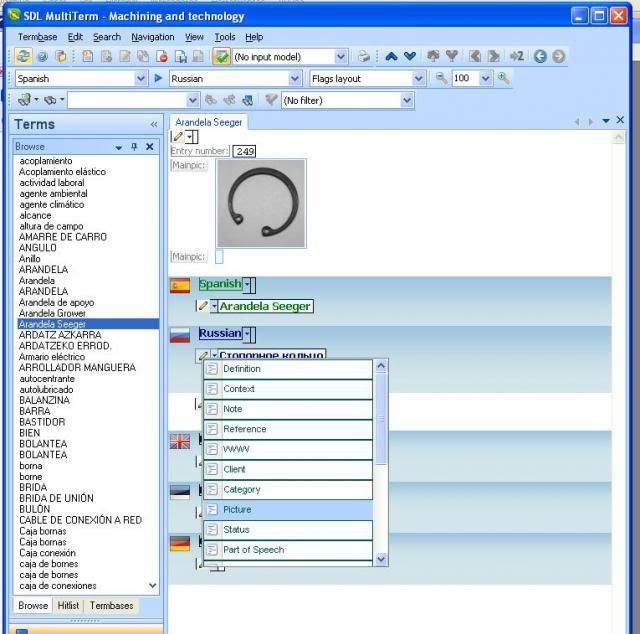Click the yellow refresh arrows toolbar icon
640x634 pixels.
pos(23,56)
